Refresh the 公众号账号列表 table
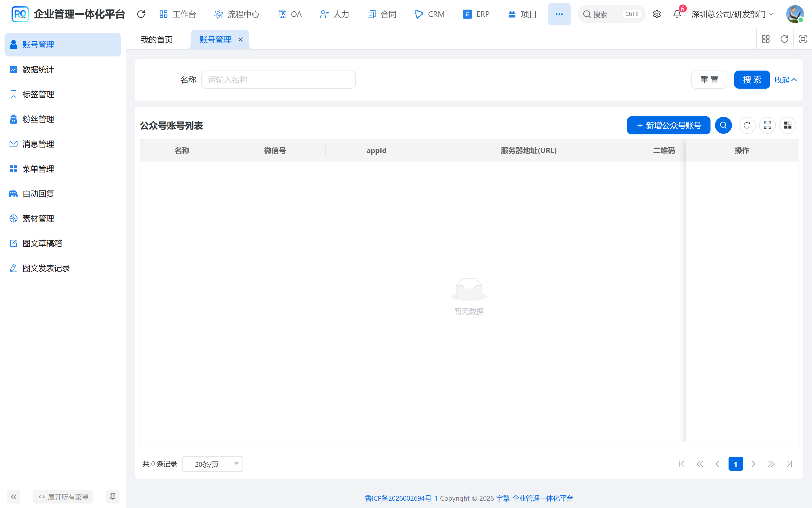The image size is (812, 508). pyautogui.click(x=747, y=125)
